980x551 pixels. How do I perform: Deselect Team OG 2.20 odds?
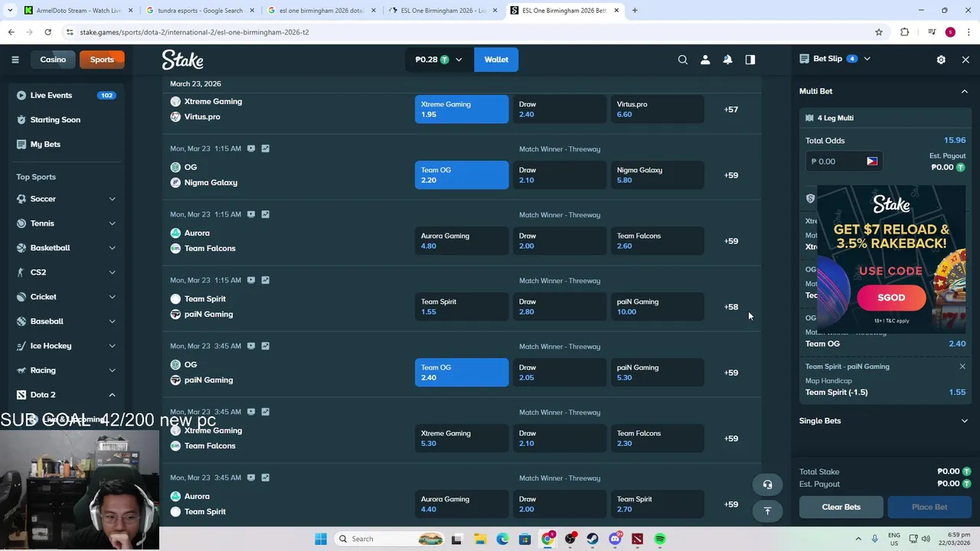pyautogui.click(x=462, y=175)
